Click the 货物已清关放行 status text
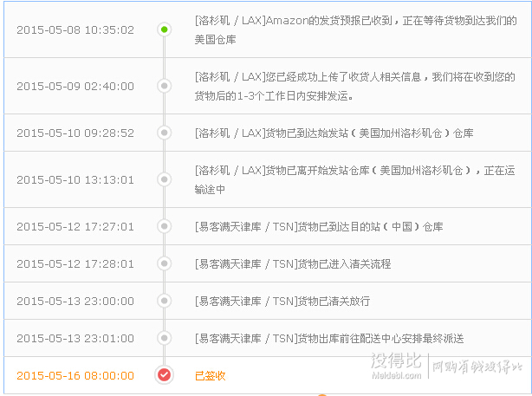 282,302
